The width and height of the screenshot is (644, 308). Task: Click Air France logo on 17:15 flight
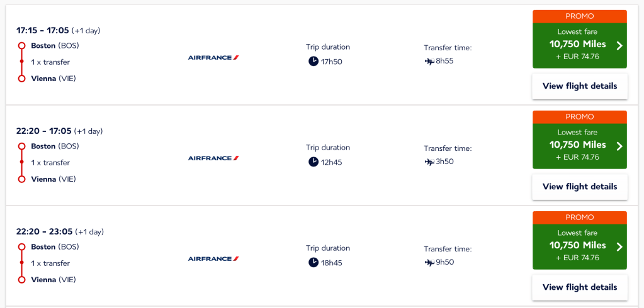213,58
